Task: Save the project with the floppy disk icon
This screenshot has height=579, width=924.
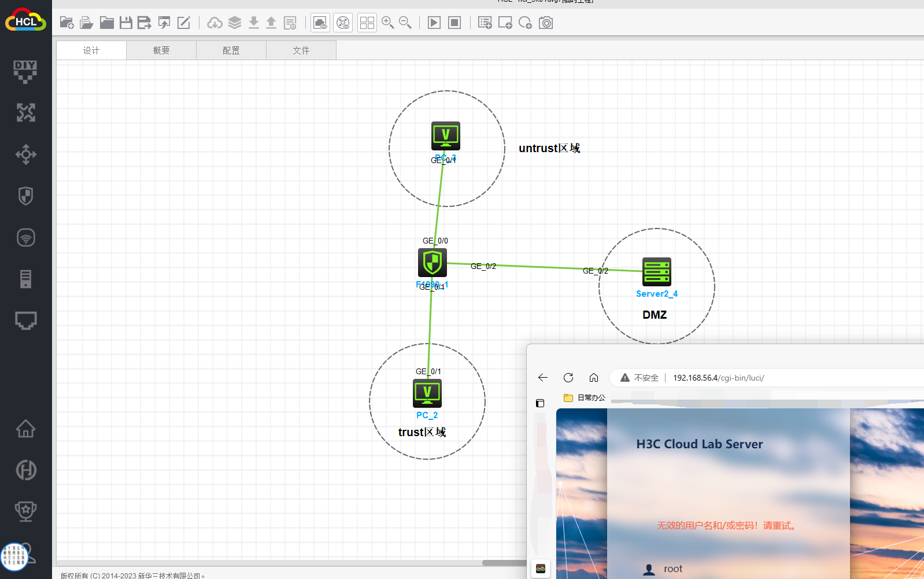Action: (x=126, y=23)
